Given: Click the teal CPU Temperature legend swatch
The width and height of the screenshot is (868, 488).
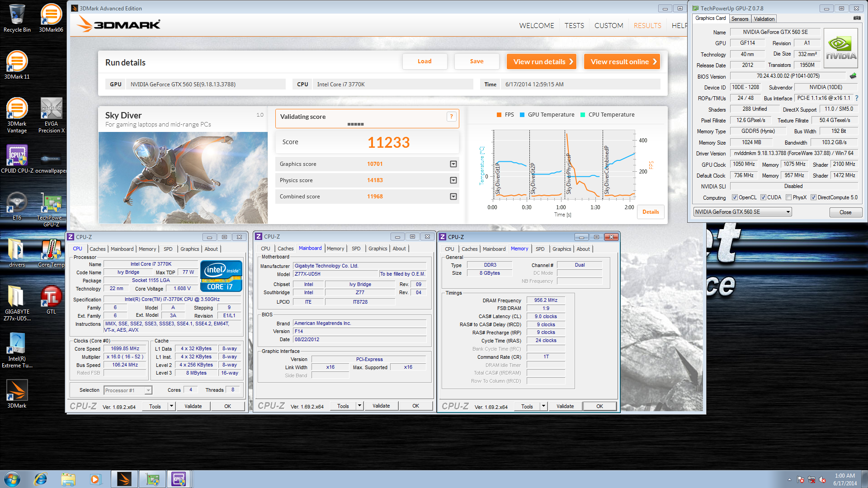Looking at the screenshot, I should click(x=583, y=115).
